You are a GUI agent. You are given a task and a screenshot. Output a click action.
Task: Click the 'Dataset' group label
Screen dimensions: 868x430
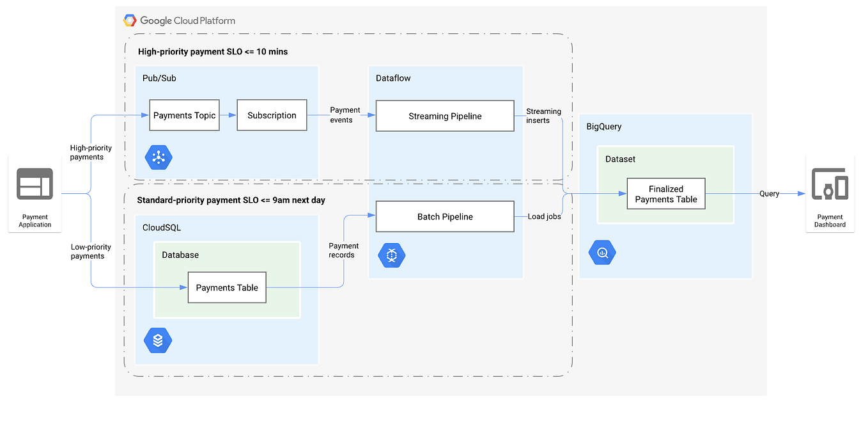621,159
